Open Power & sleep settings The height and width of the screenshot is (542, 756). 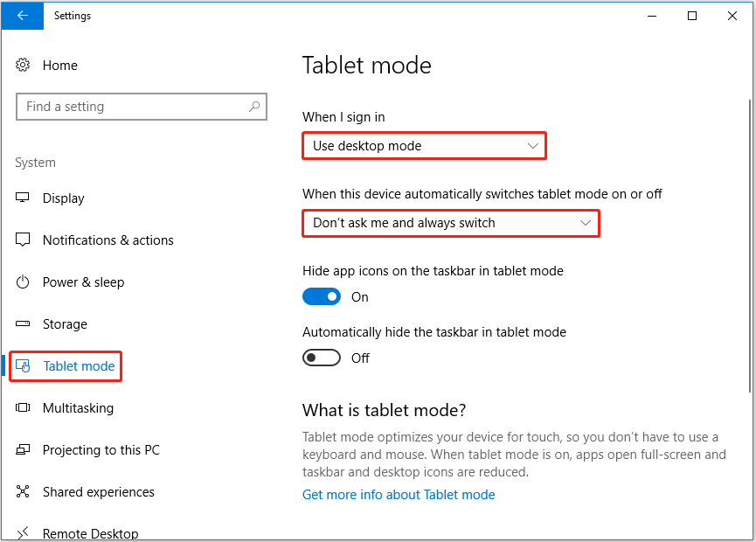[24, 282]
